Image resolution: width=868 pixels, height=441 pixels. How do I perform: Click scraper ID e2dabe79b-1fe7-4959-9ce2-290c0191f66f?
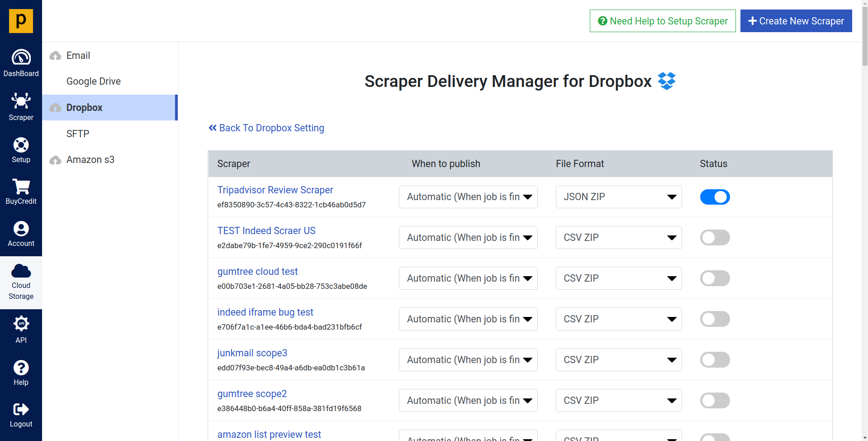[289, 245]
